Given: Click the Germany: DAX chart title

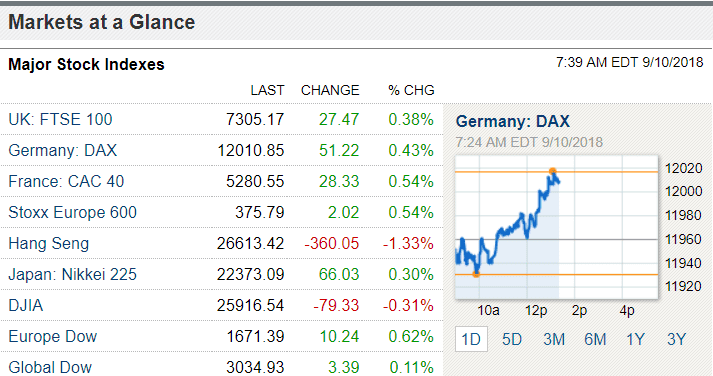Looking at the screenshot, I should point(512,121).
